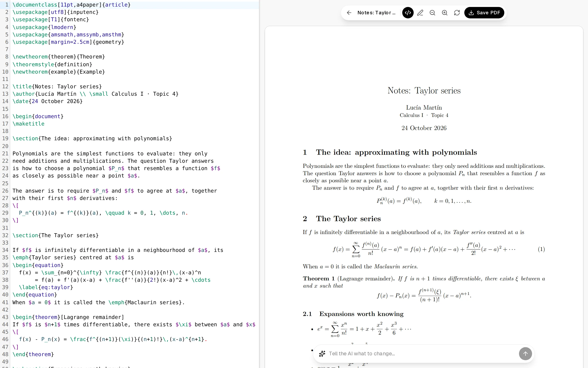
Task: Zoom in the PDF preview
Action: [x=445, y=13]
